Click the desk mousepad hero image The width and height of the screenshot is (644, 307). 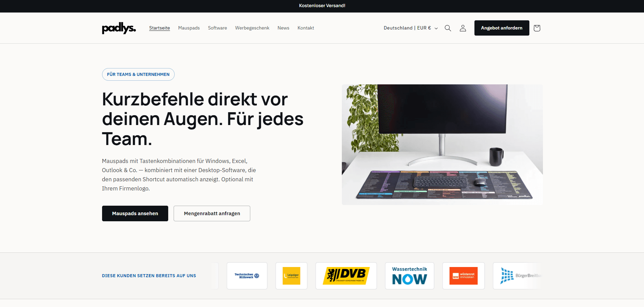click(442, 145)
